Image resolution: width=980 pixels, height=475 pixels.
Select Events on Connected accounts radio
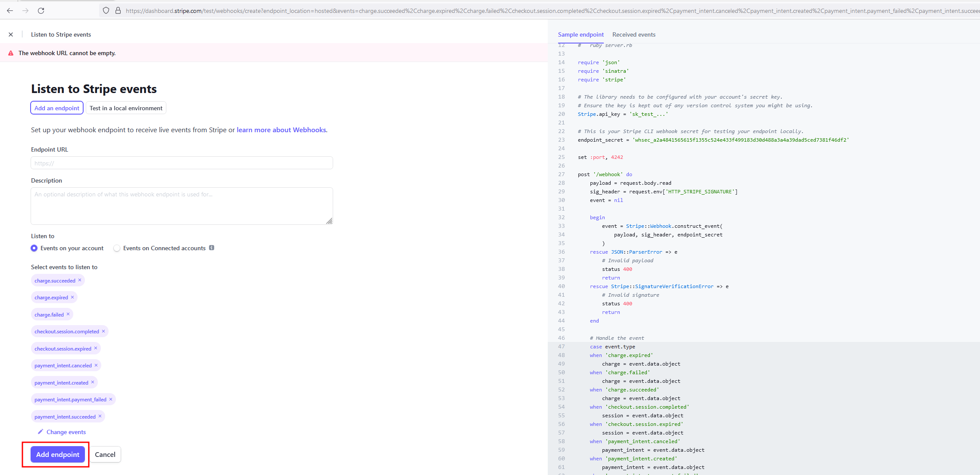click(x=117, y=248)
